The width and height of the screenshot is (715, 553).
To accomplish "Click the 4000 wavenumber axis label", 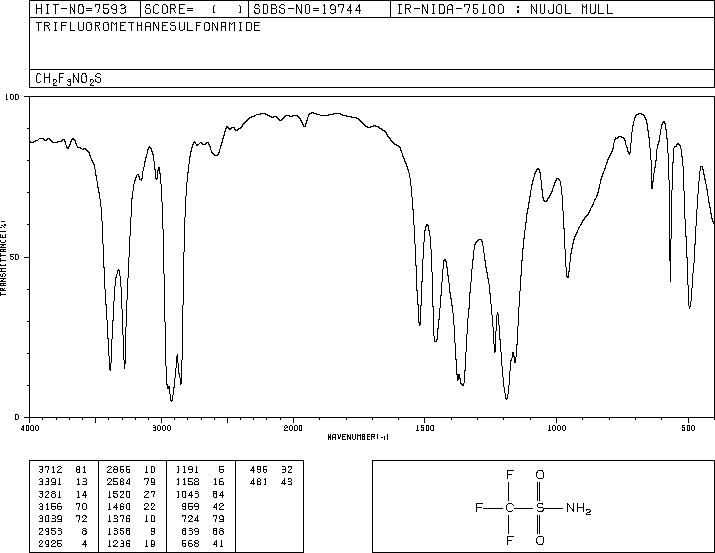I will 30,428.
